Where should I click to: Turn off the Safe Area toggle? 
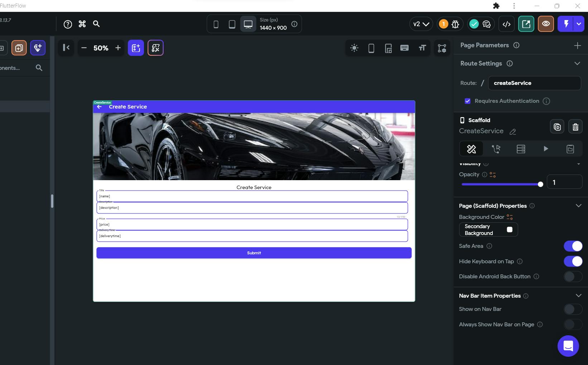573,246
